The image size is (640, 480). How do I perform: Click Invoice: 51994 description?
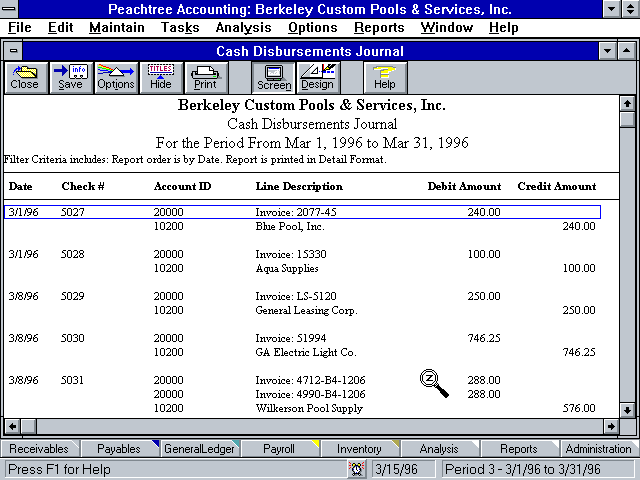[291, 338]
